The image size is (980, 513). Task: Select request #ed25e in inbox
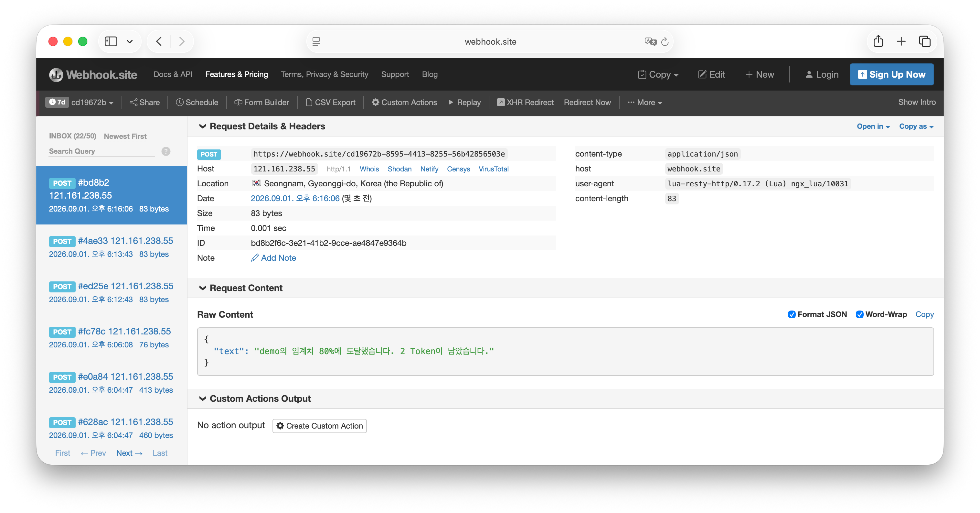click(x=112, y=292)
